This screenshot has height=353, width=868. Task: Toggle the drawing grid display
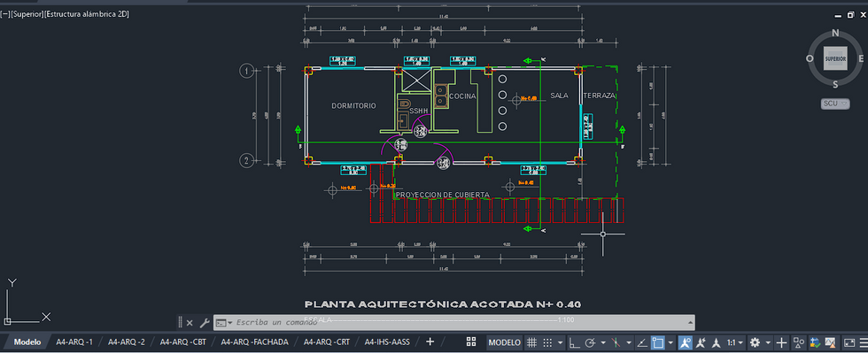coord(531,342)
